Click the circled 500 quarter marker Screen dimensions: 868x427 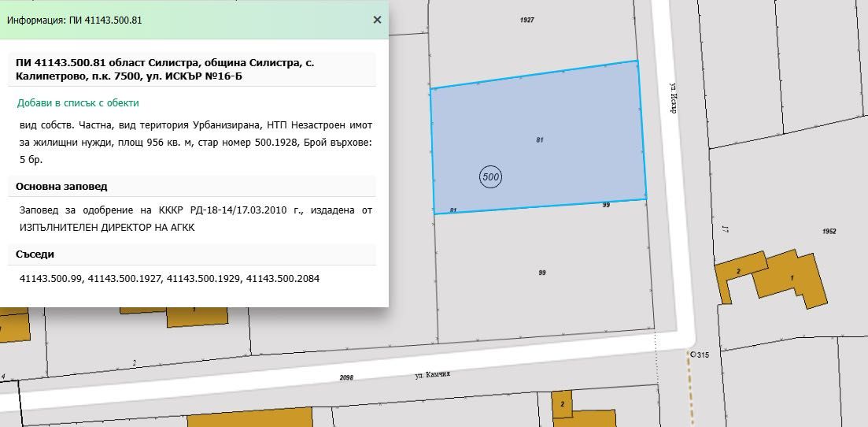coord(490,177)
